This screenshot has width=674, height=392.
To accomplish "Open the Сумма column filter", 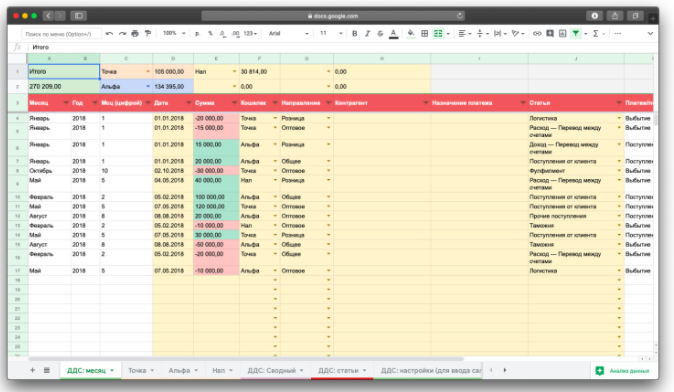I will pos(234,103).
